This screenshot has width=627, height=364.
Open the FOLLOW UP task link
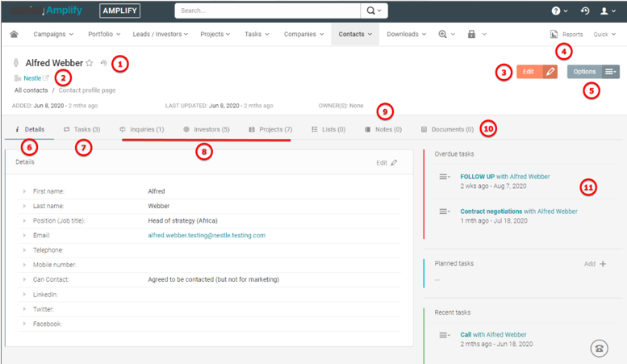[x=505, y=177]
